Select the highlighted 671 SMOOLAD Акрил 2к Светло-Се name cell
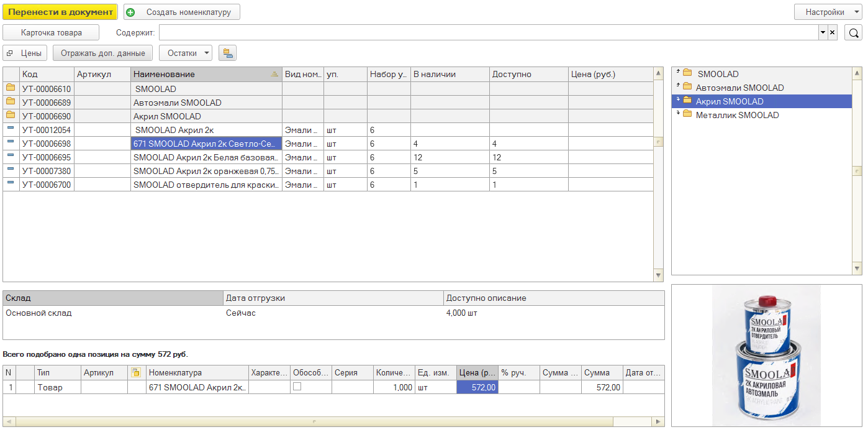Image resolution: width=868 pixels, height=432 pixels. click(x=206, y=144)
